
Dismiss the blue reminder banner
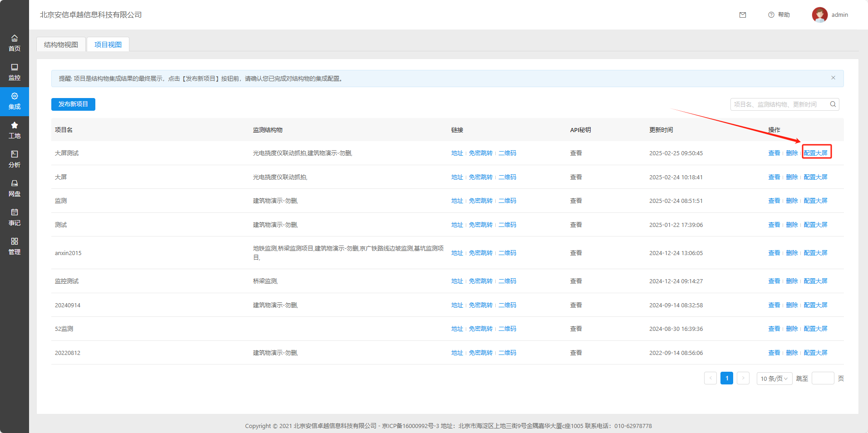tap(833, 78)
